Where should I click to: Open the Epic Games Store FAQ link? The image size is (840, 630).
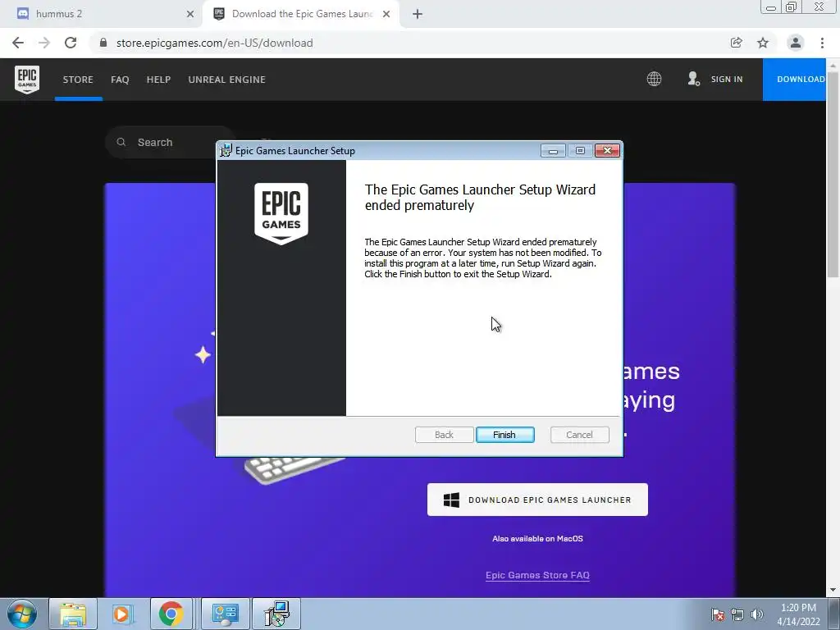point(537,575)
